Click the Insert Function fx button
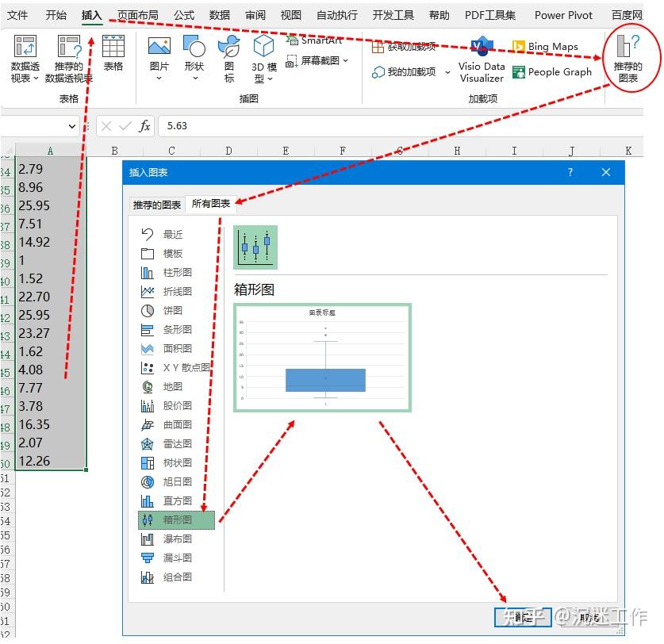This screenshot has height=644, width=664. click(144, 126)
